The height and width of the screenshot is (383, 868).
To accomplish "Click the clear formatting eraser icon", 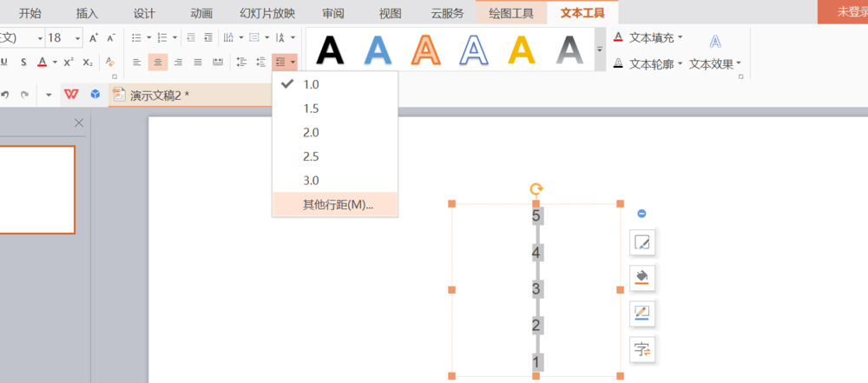I will click(110, 62).
